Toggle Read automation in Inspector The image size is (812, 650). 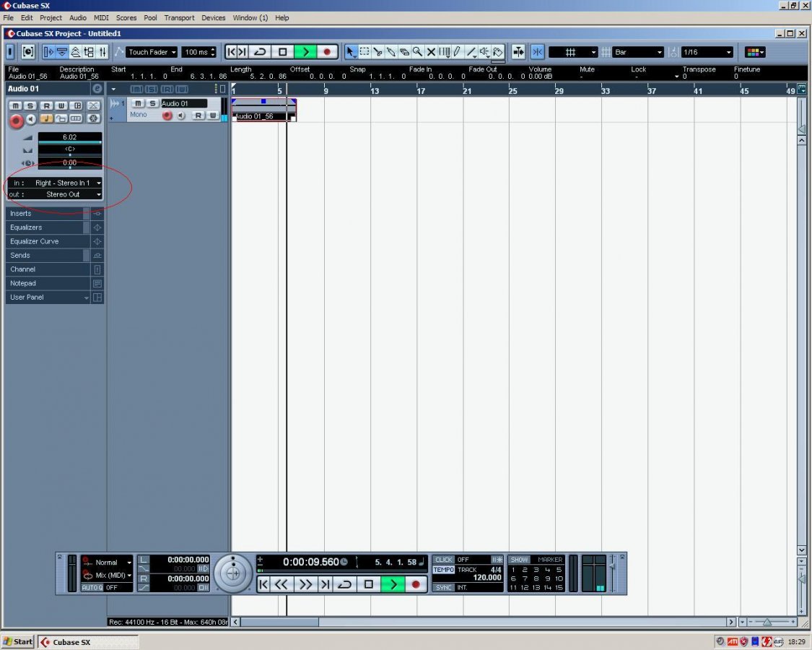[x=46, y=105]
